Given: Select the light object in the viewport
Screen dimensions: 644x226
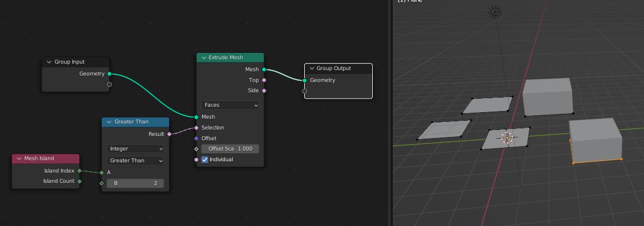Looking at the screenshot, I should click(495, 11).
